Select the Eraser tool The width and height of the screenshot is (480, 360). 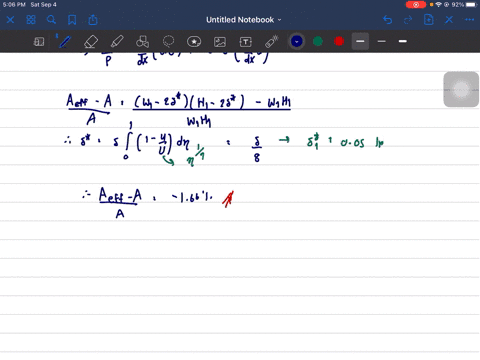point(91,42)
